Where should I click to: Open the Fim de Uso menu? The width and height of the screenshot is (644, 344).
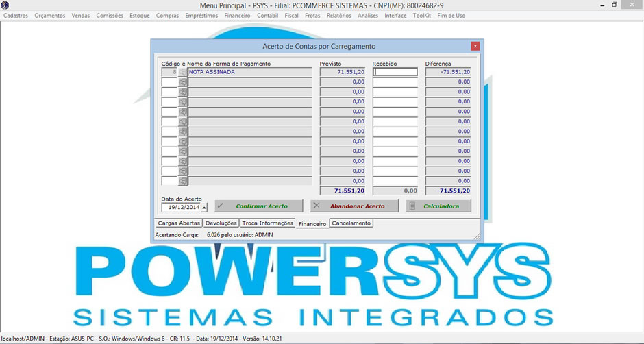pyautogui.click(x=451, y=16)
